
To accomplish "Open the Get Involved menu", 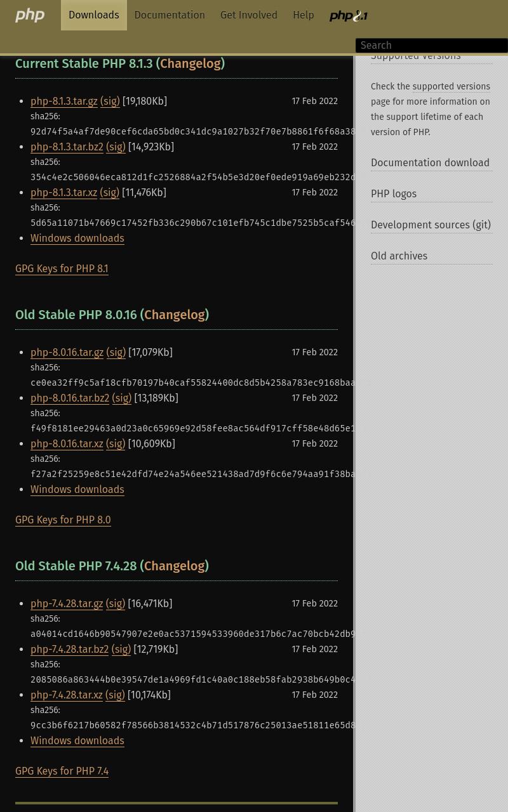I will tap(249, 15).
